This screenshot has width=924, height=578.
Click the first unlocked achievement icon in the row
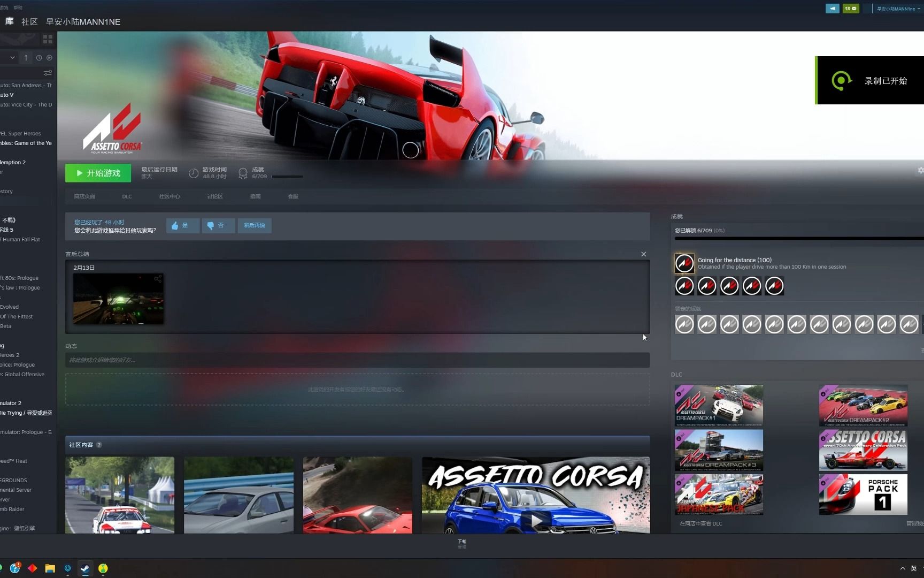point(684,286)
